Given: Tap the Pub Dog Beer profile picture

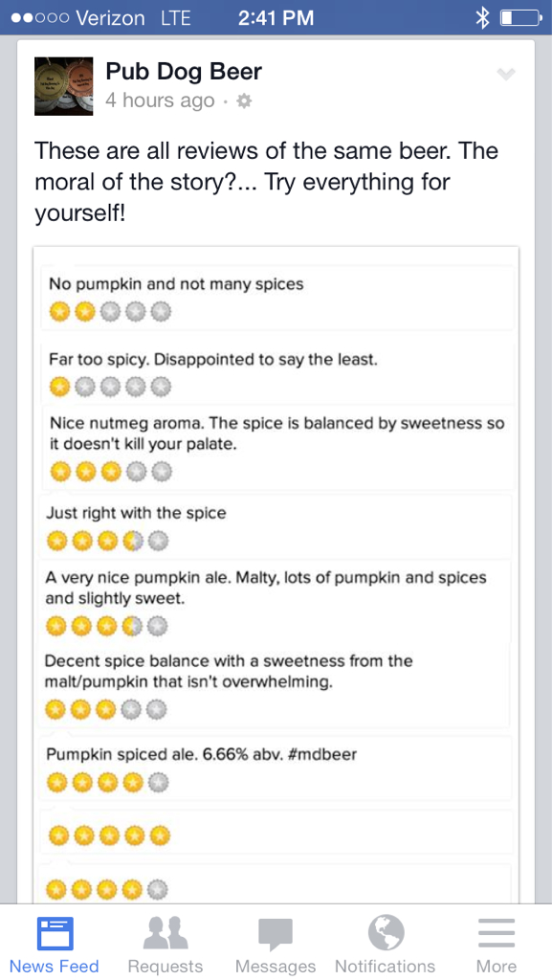Looking at the screenshot, I should (x=64, y=86).
